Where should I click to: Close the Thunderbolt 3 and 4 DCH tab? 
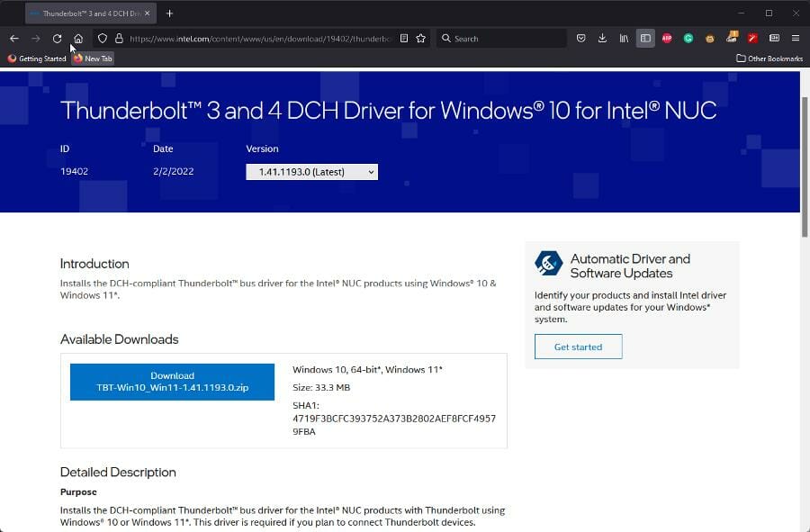(x=148, y=14)
